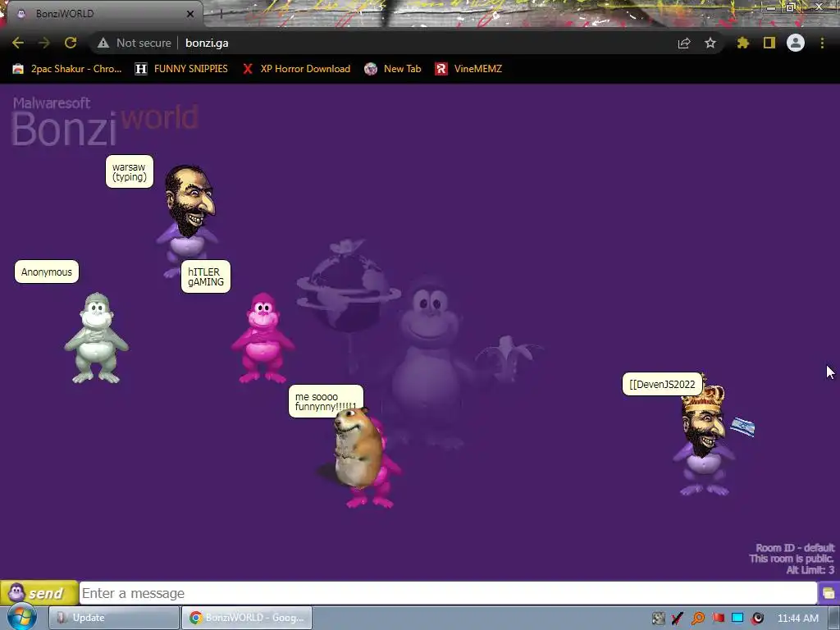Click the orange magnifier tray icon
840x630 pixels.
697,619
